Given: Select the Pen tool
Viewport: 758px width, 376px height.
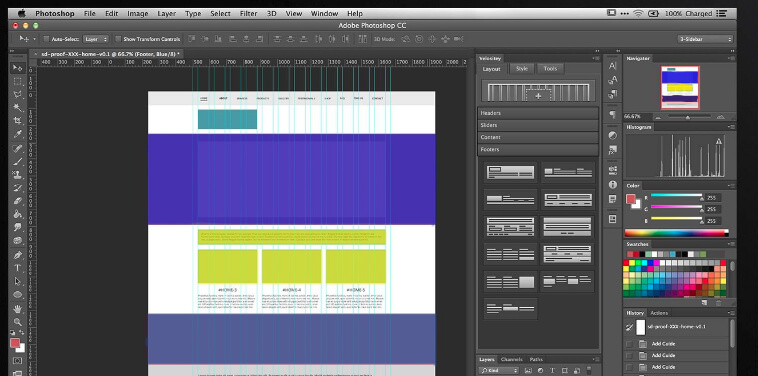Looking at the screenshot, I should click(17, 255).
